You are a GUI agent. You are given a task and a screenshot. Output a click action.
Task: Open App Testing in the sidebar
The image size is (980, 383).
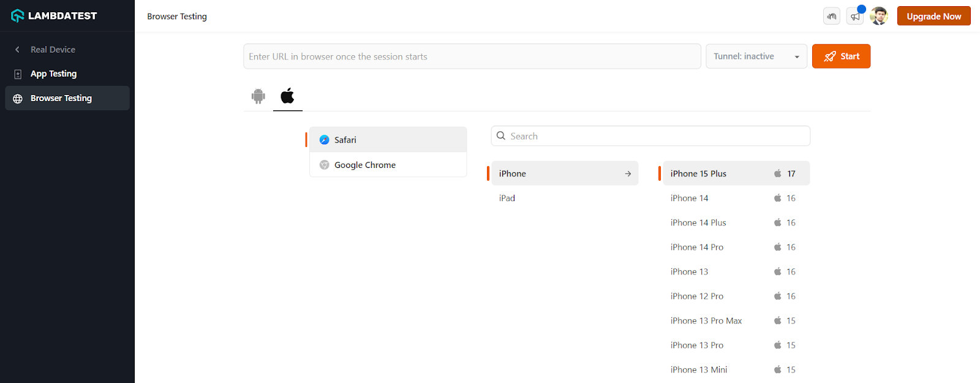point(54,74)
